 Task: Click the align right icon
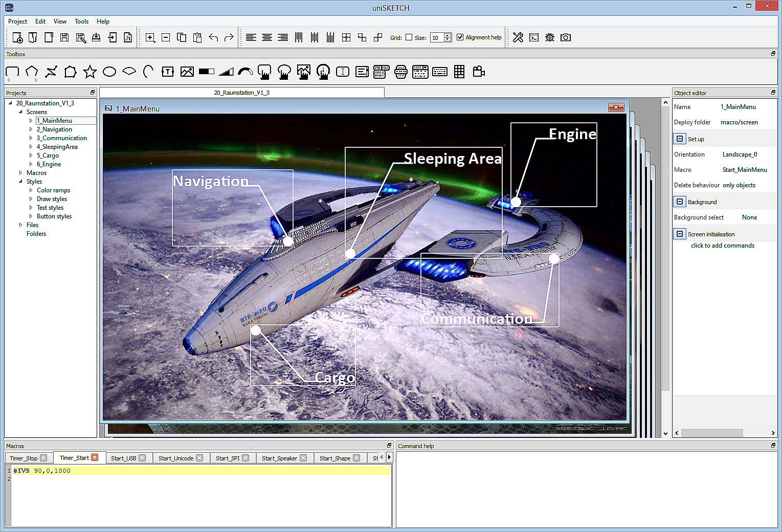[x=282, y=37]
